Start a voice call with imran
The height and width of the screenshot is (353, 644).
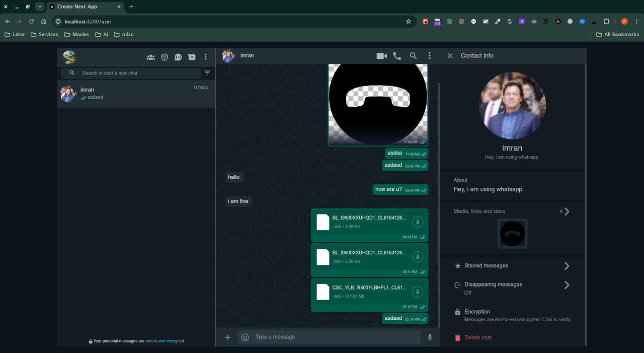click(397, 56)
